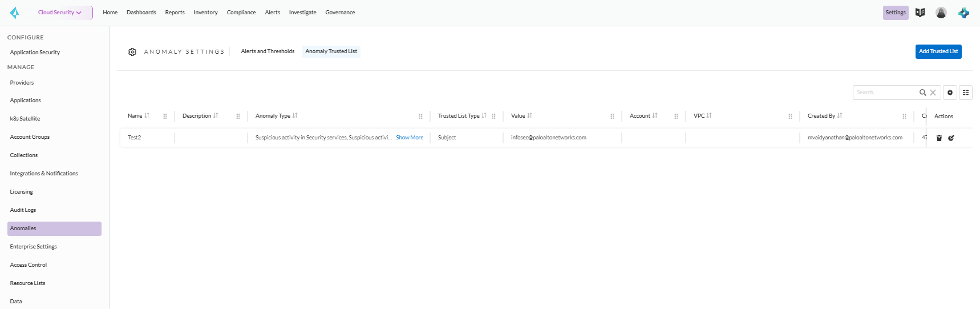The height and width of the screenshot is (309, 980).
Task: Open the Alerts top menu
Action: pos(273,13)
